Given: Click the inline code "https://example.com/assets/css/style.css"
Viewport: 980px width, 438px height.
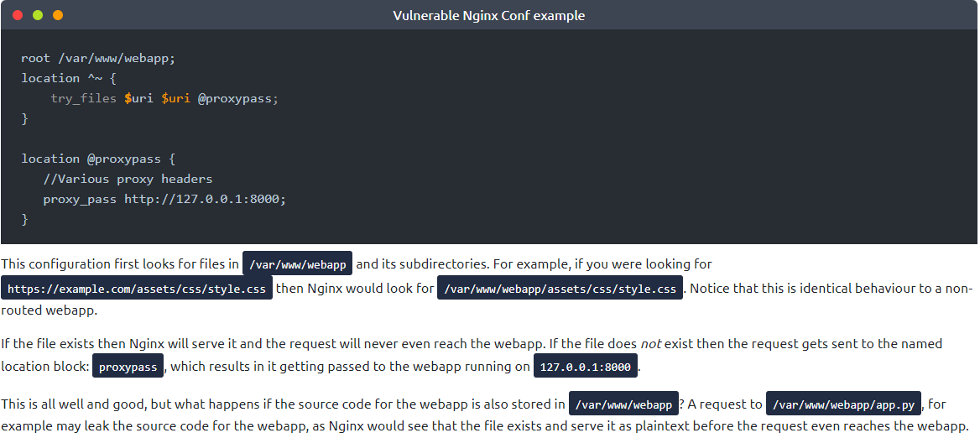Looking at the screenshot, I should (x=137, y=289).
